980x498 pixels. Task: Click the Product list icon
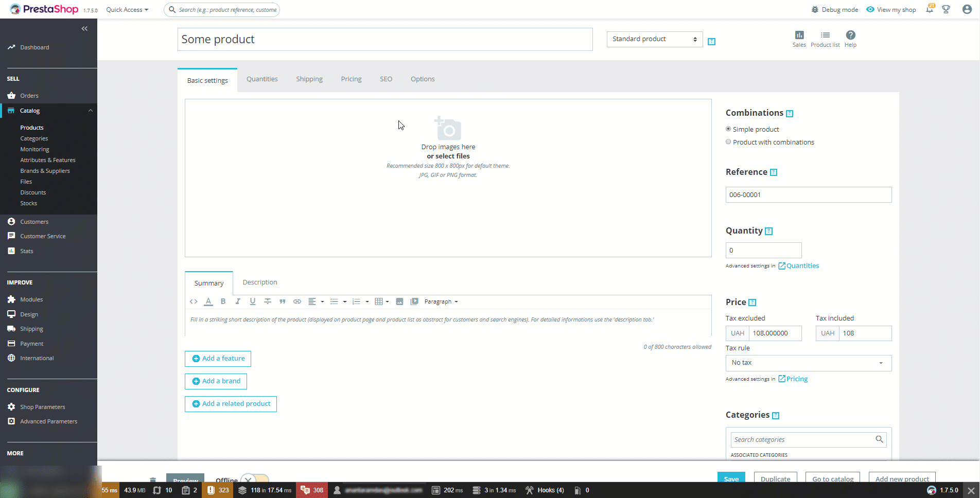tap(825, 39)
